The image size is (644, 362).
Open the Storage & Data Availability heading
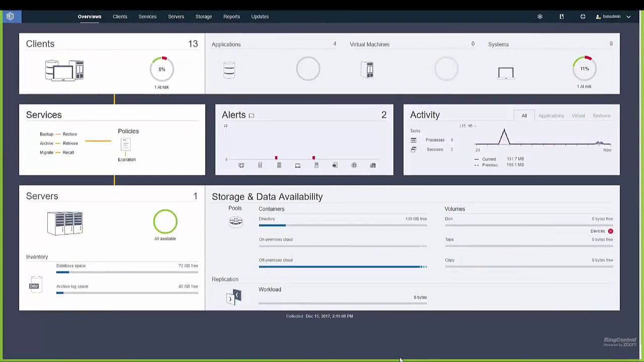point(267,197)
